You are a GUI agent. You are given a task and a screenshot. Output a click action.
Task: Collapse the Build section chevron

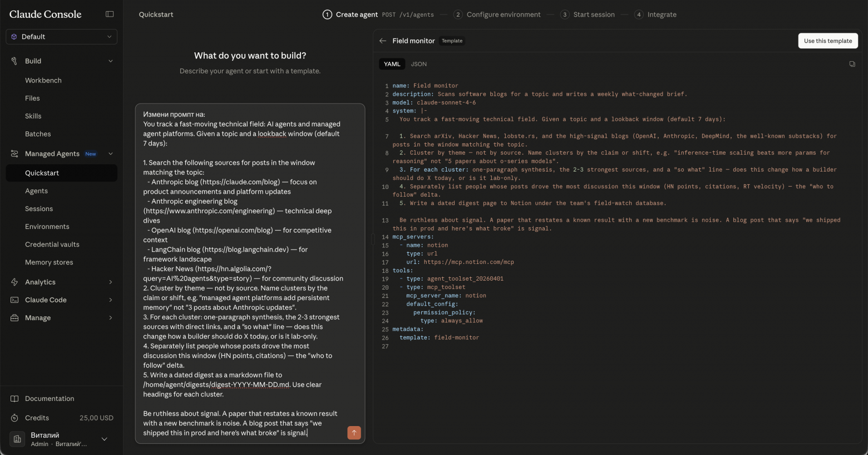pyautogui.click(x=110, y=61)
